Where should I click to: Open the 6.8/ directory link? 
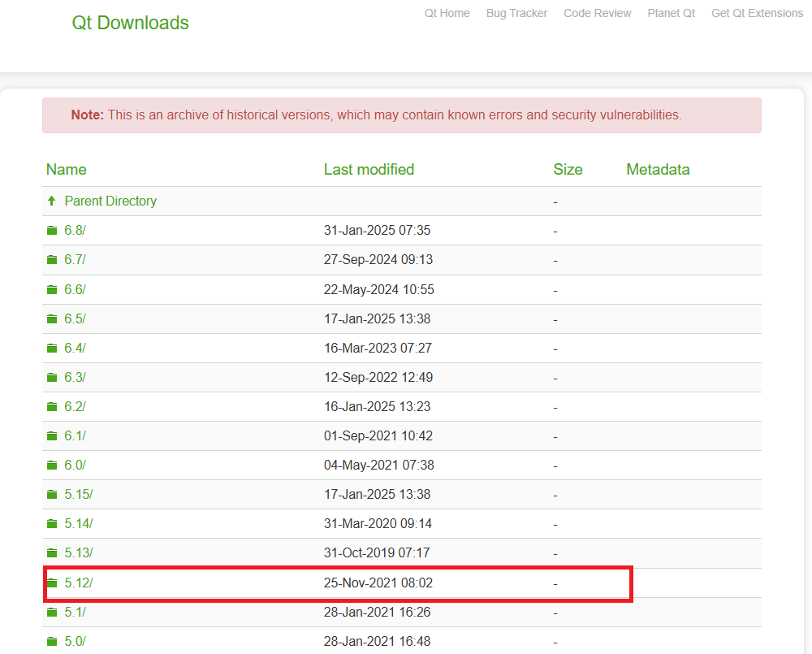pos(75,230)
